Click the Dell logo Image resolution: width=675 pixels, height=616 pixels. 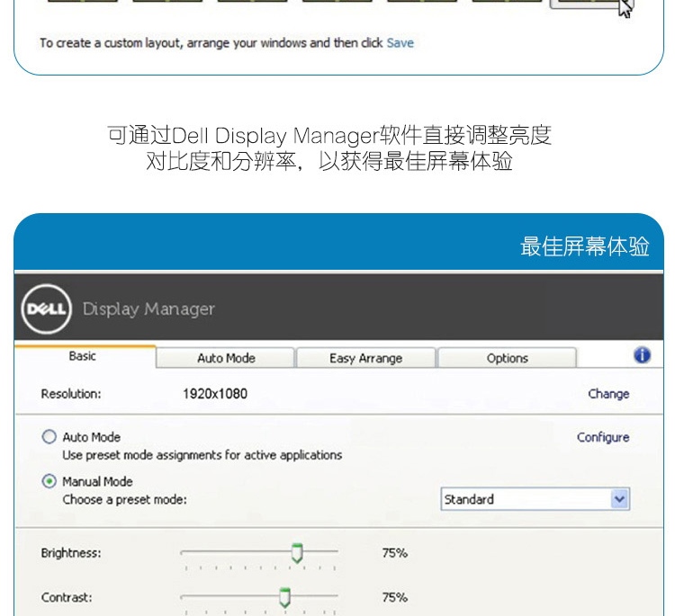pyautogui.click(x=46, y=308)
